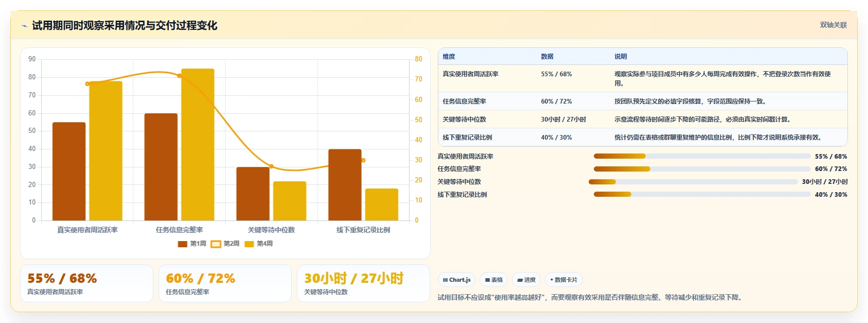Viewport: 868px width, 323px height.
Task: Click the 任务信息完整率 x-axis label
Action: (179, 230)
